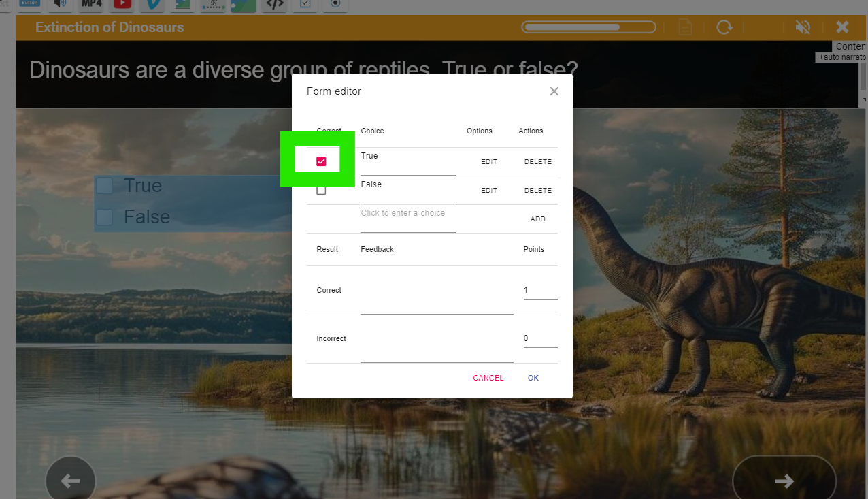Edit options for the True choice
The width and height of the screenshot is (868, 499).
[x=489, y=162]
